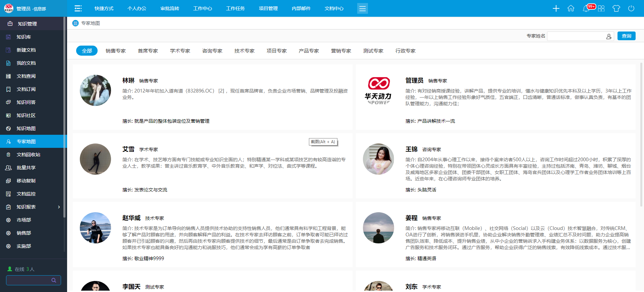Click 王锦's profile photo
Viewport: 644px width, 292px height.
pos(378,159)
